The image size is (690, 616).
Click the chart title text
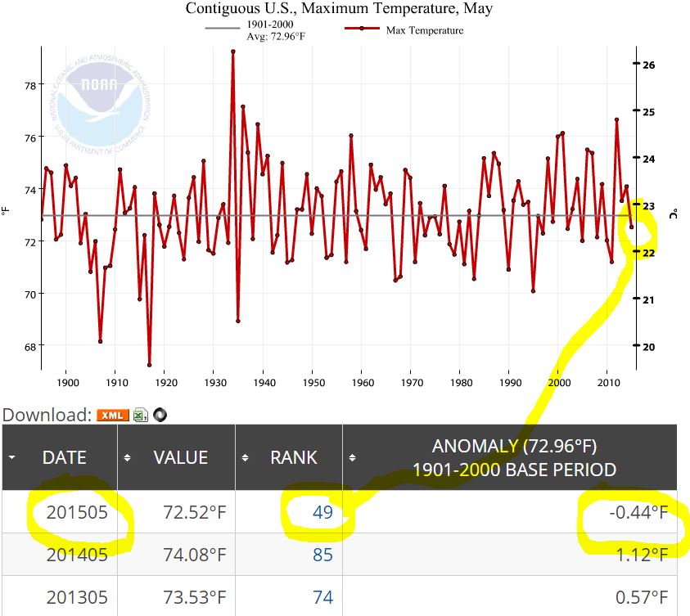(x=339, y=9)
